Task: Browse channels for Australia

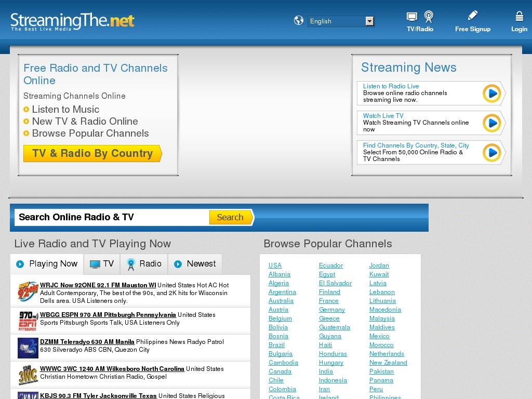Action: point(281,301)
